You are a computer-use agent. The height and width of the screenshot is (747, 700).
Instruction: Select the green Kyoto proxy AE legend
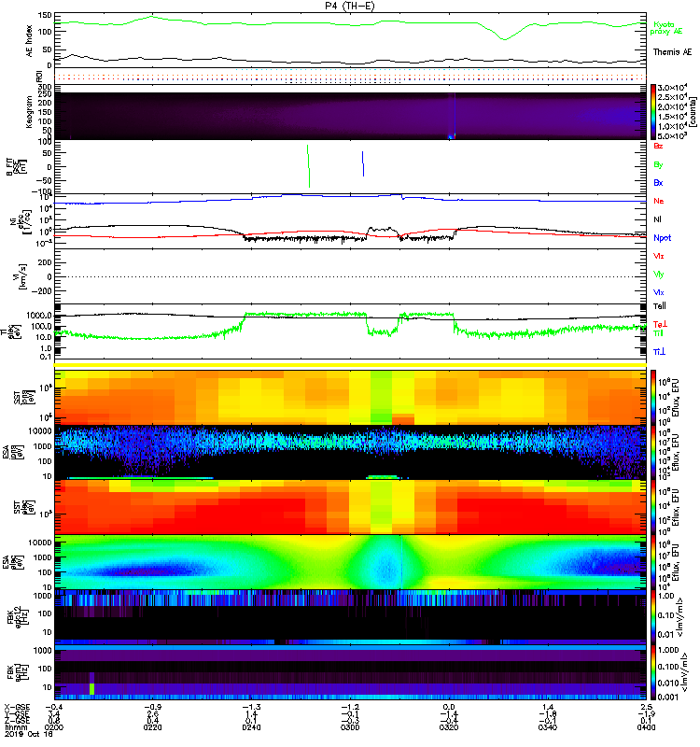coord(665,28)
